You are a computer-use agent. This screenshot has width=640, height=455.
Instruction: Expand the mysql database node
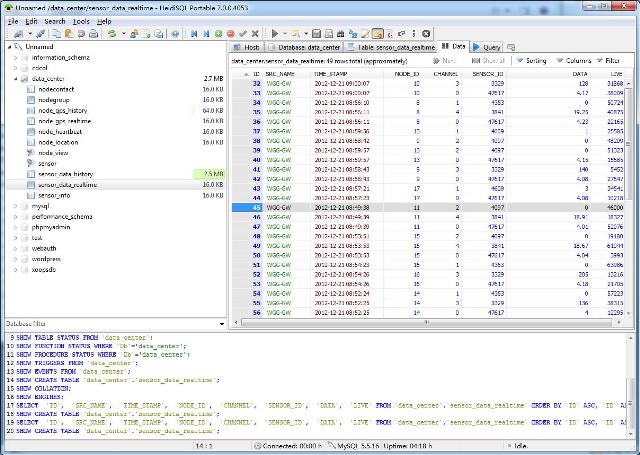tap(16, 206)
